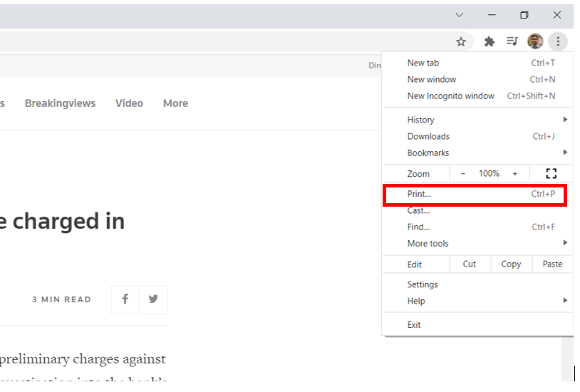Decrease zoom with the minus button

click(x=463, y=173)
